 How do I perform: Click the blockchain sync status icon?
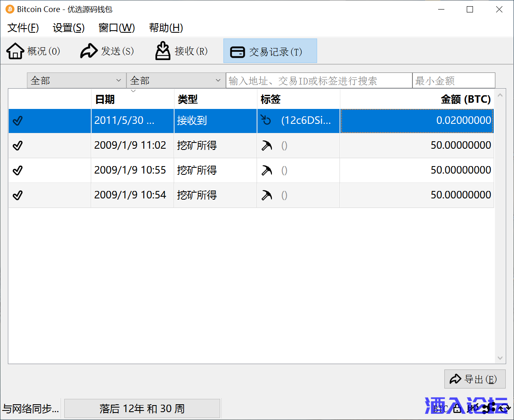pos(504,408)
